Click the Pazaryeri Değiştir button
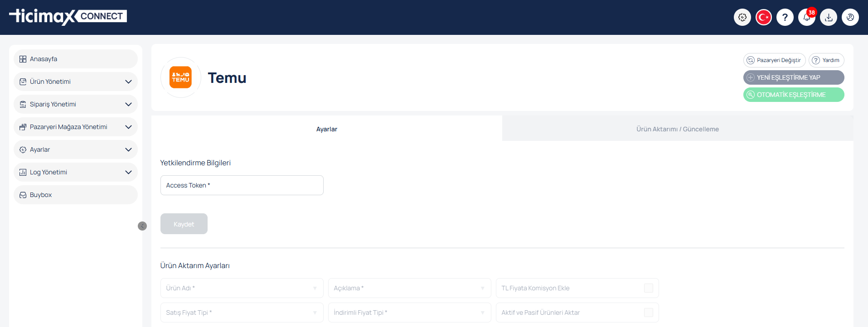 pyautogui.click(x=774, y=60)
